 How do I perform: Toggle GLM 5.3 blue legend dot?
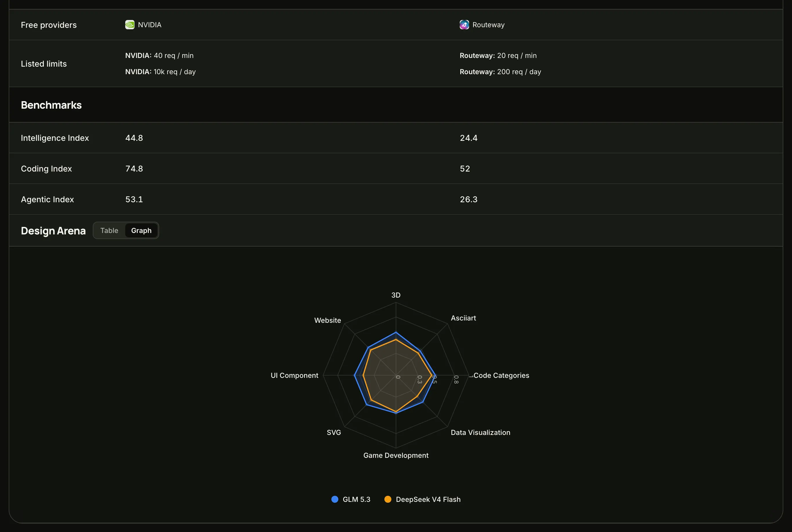coord(335,499)
